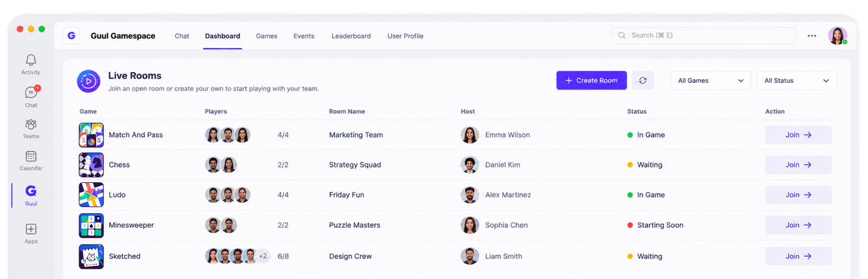Join the Friday Fun room
The image size is (868, 279).
coord(798,195)
